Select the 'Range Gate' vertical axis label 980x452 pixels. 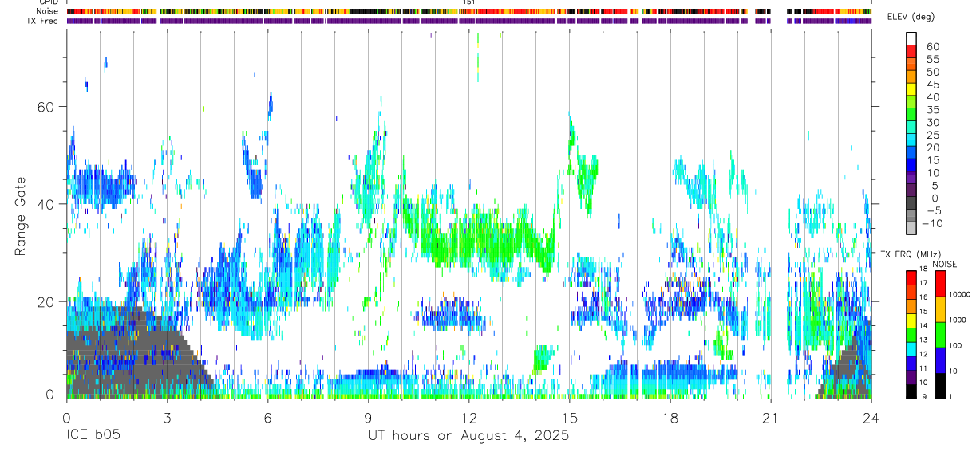19,216
